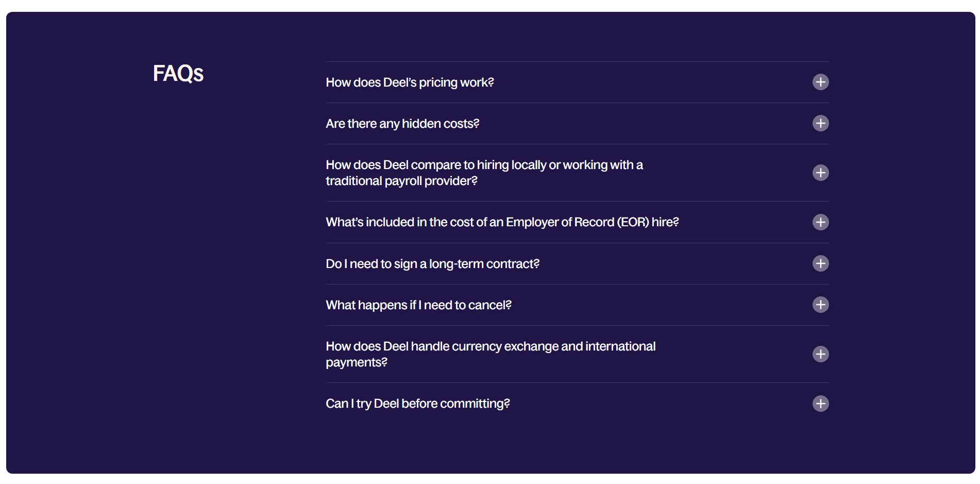Expand "Are there any hidden costs?"

pyautogui.click(x=577, y=124)
